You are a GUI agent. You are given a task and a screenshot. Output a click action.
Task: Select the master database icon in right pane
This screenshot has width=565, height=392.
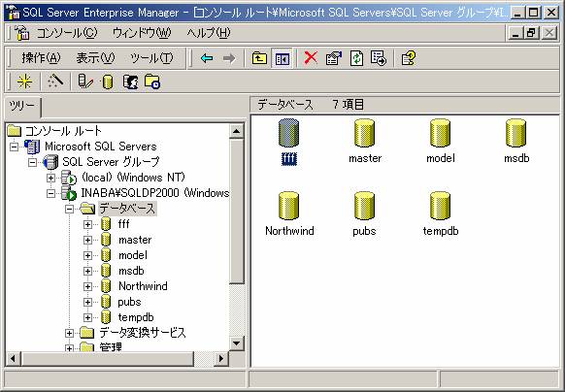pyautogui.click(x=364, y=133)
